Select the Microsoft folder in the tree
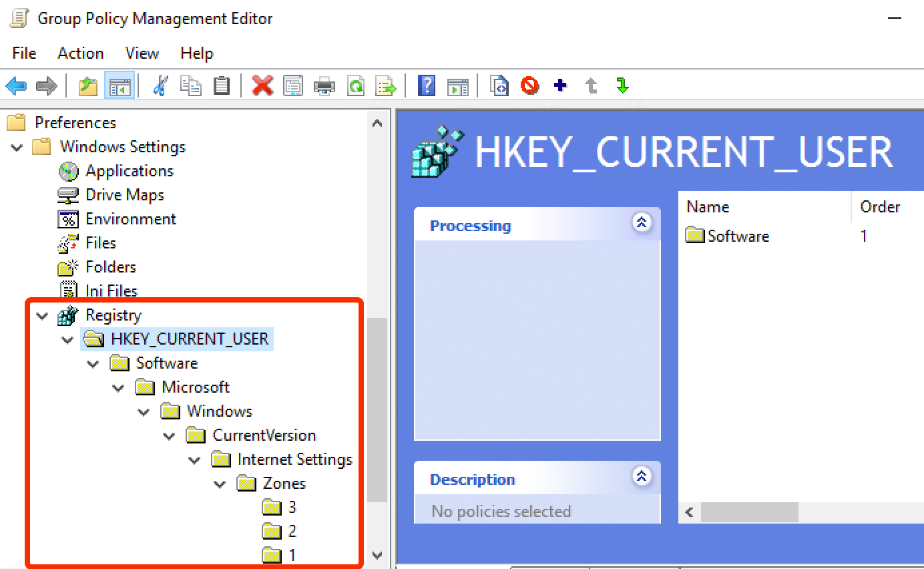 click(x=196, y=387)
